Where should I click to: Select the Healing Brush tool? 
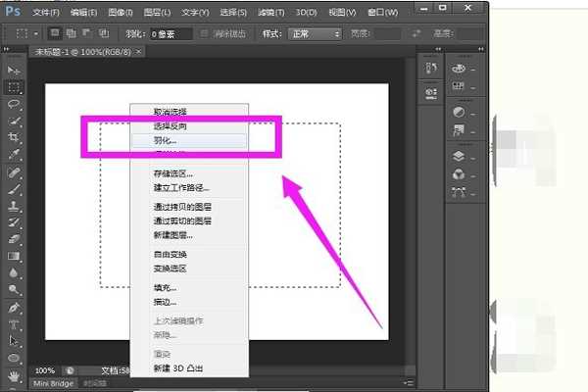(14, 172)
